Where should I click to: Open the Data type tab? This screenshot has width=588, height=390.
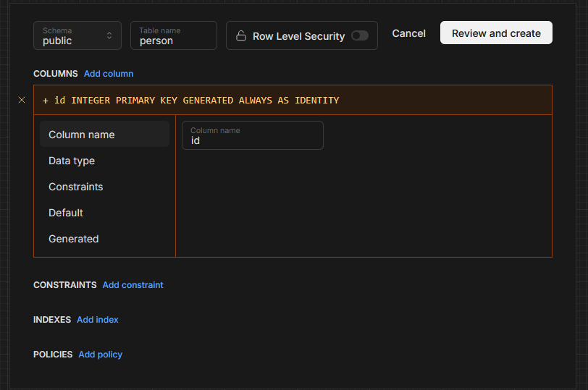104,161
